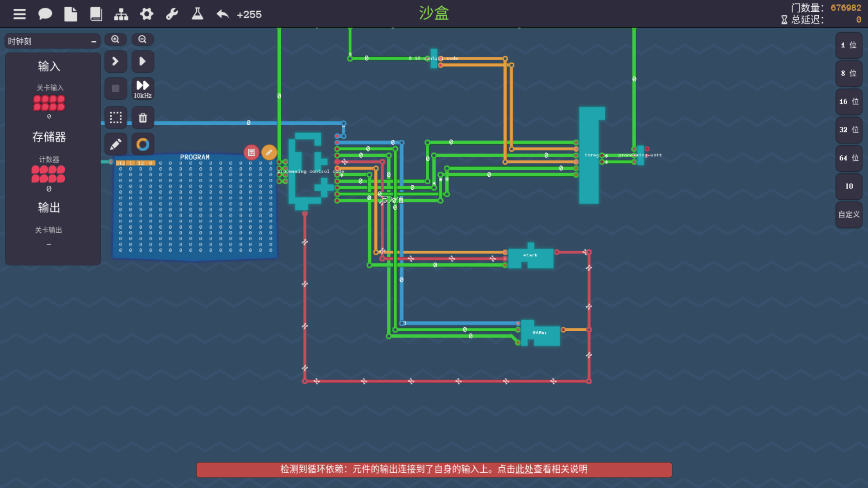Click the circular dependency error banner

pos(434,469)
